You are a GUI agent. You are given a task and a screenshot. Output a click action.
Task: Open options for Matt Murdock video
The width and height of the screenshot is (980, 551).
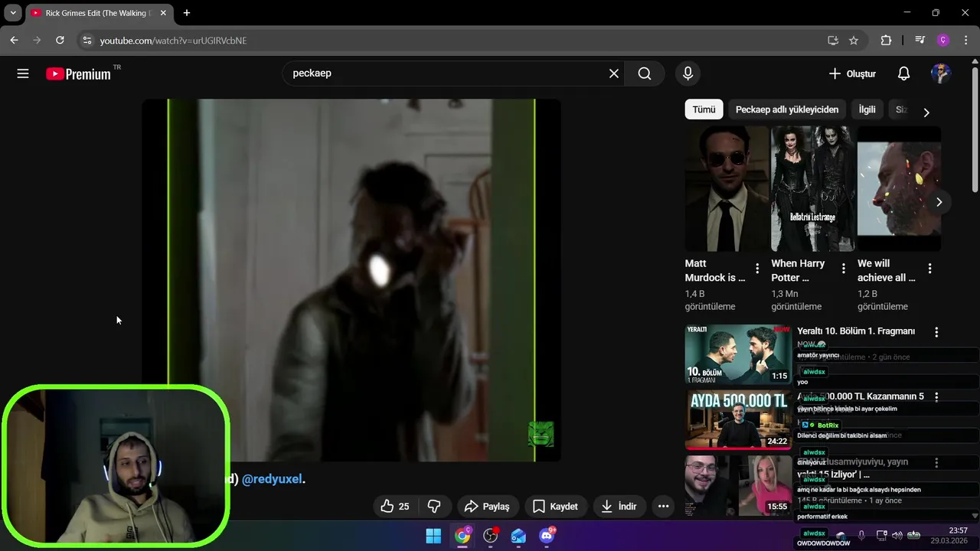click(757, 269)
